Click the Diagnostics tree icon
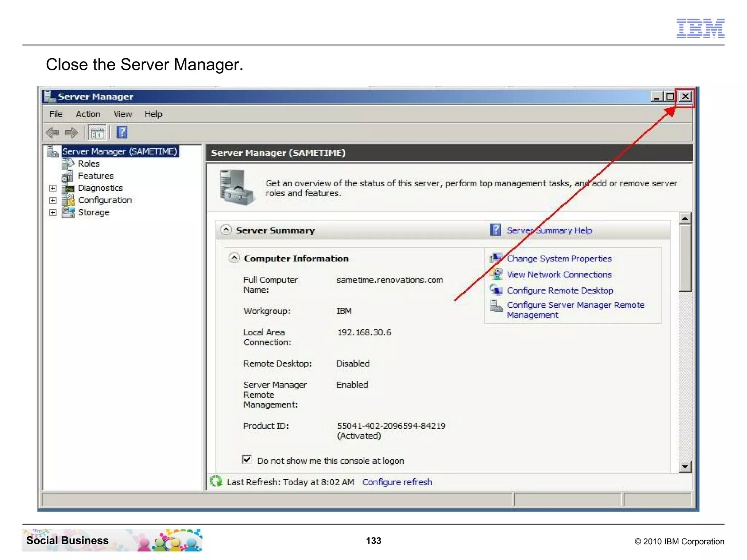 point(69,188)
